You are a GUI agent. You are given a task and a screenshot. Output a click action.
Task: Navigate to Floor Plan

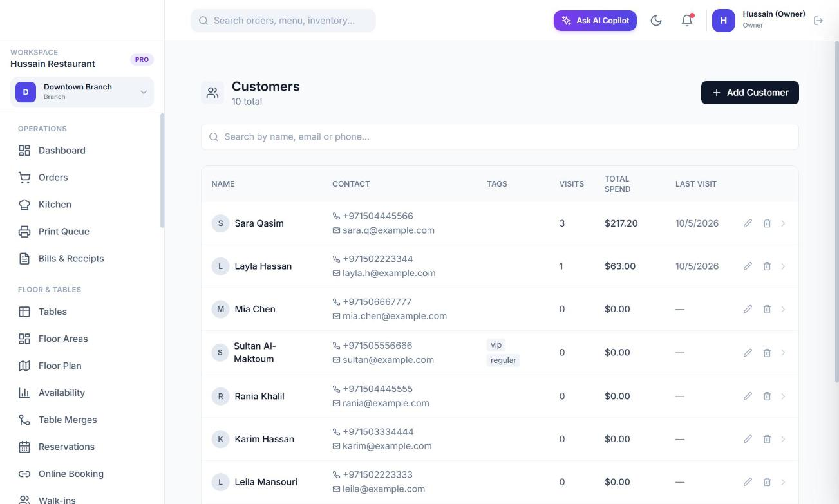82,366
